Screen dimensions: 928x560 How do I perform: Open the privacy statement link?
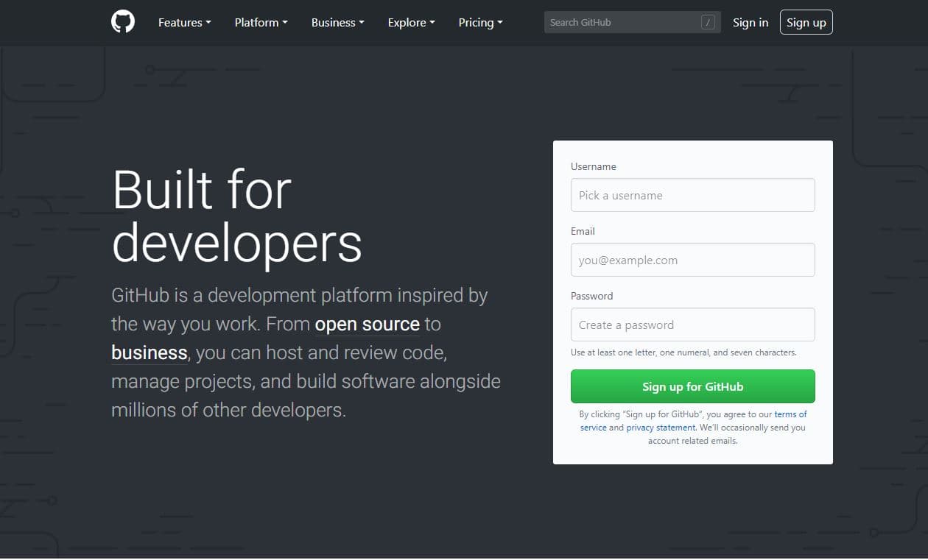[661, 428]
